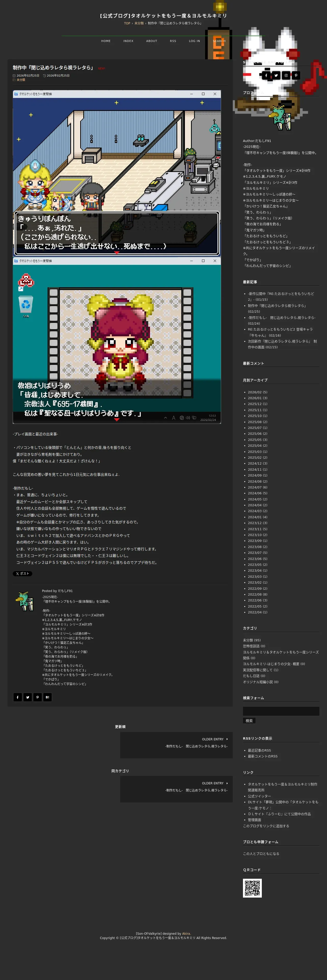Click the author avatar beside Posted by

click(x=25, y=601)
